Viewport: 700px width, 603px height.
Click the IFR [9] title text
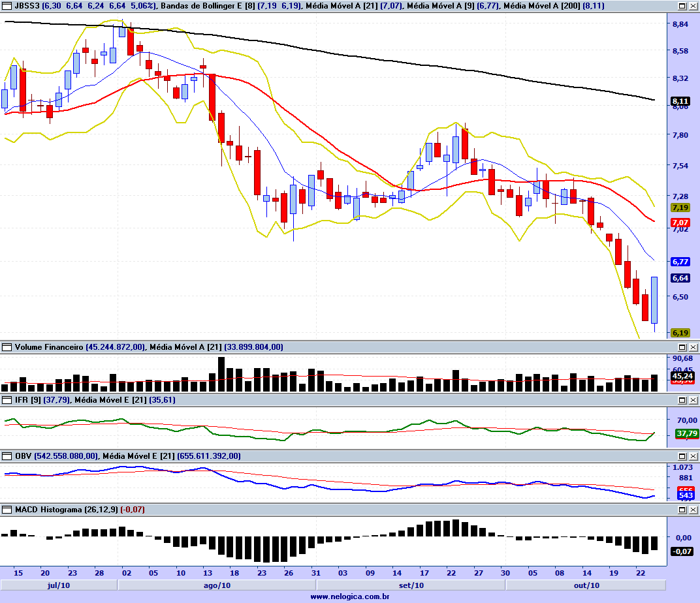27,400
